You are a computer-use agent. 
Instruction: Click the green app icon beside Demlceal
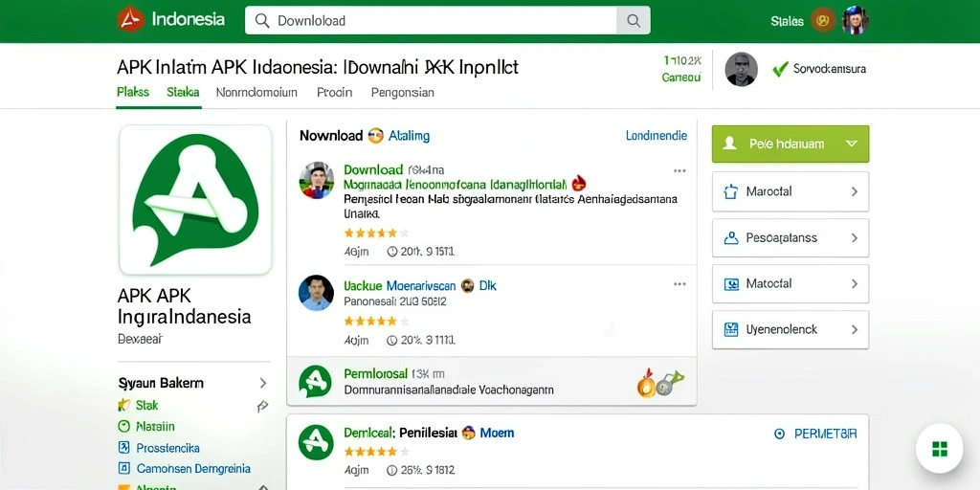click(316, 442)
